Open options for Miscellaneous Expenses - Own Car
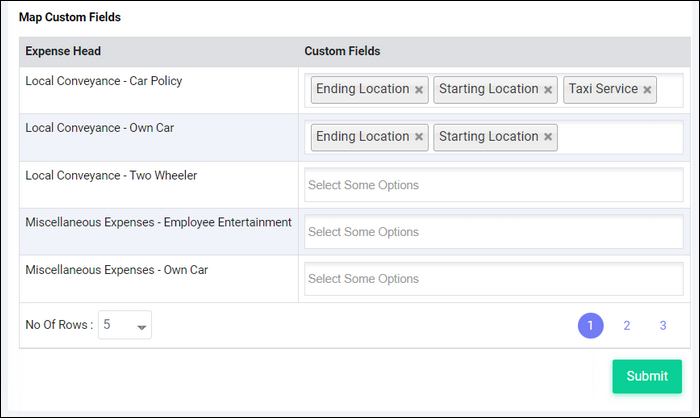 (x=494, y=279)
